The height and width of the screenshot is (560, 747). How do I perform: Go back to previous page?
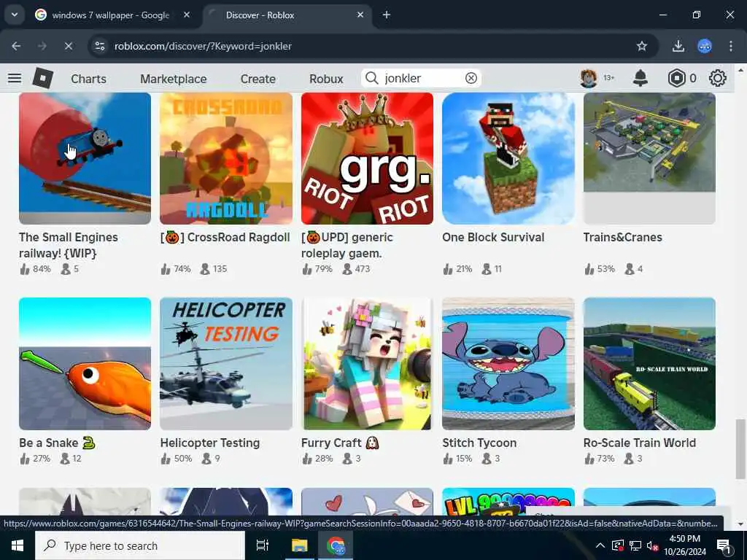16,46
